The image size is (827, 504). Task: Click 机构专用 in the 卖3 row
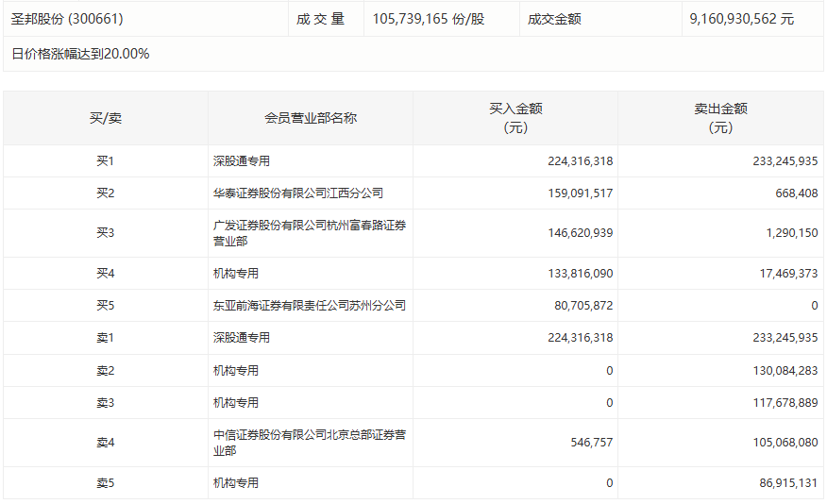[236, 403]
